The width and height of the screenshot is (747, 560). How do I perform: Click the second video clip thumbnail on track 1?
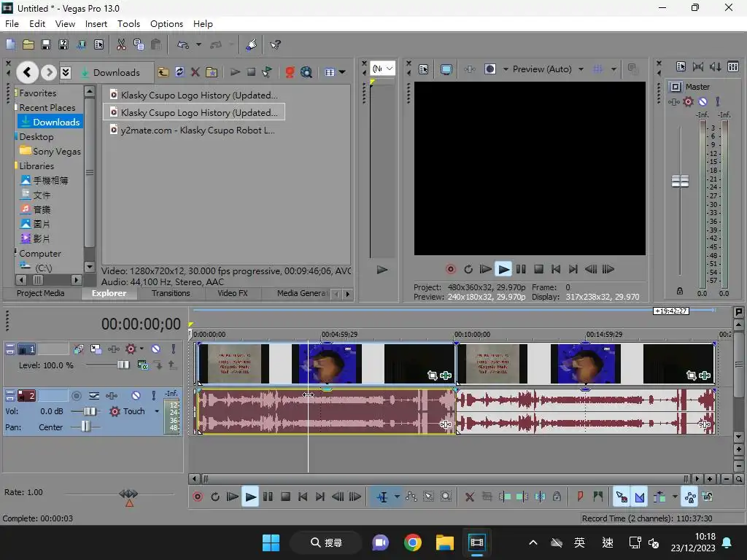coord(585,364)
